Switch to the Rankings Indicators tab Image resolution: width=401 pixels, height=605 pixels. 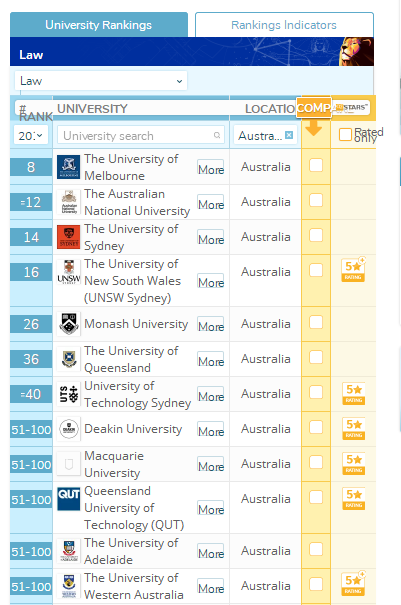[x=284, y=25]
